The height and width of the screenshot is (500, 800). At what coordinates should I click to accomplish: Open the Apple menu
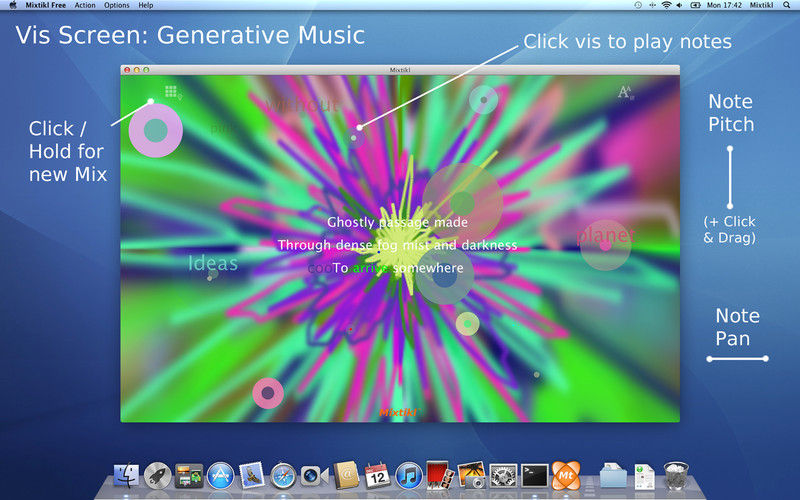[12, 5]
